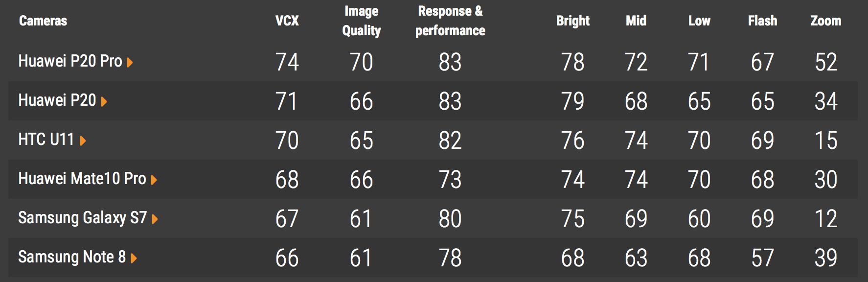
Task: Click the Mid column header
Action: (636, 21)
